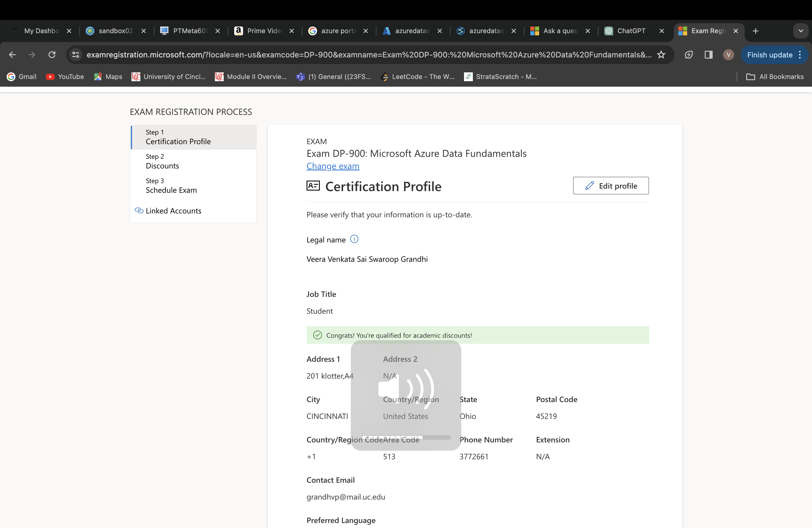Image resolution: width=812 pixels, height=528 pixels.
Task: Open Chrome menu next to Finish update
Action: click(x=800, y=55)
